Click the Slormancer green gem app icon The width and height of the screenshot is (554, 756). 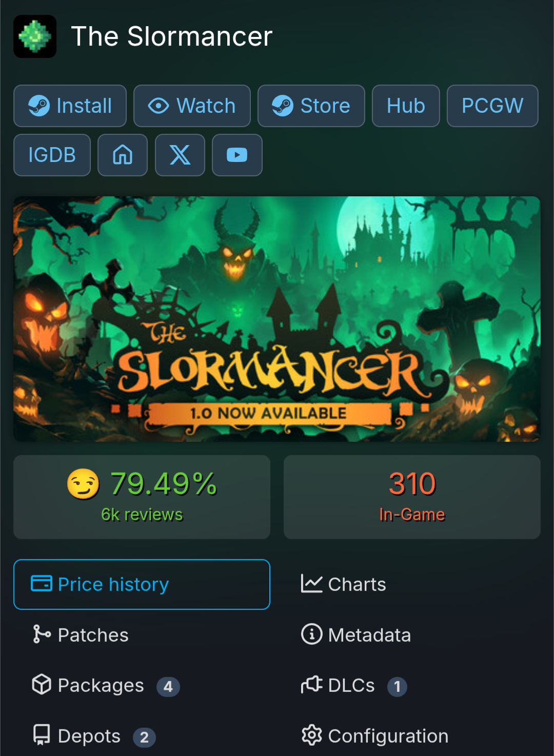[x=35, y=36]
